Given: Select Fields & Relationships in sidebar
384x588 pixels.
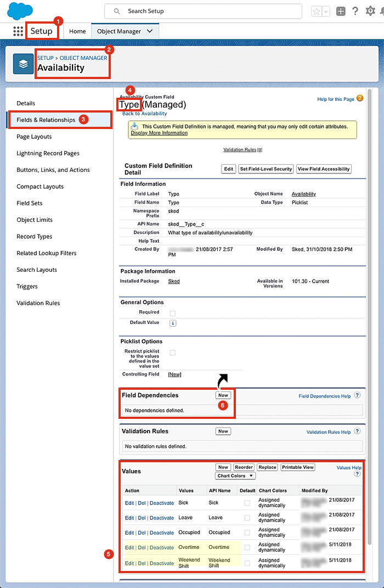Looking at the screenshot, I should [59, 120].
